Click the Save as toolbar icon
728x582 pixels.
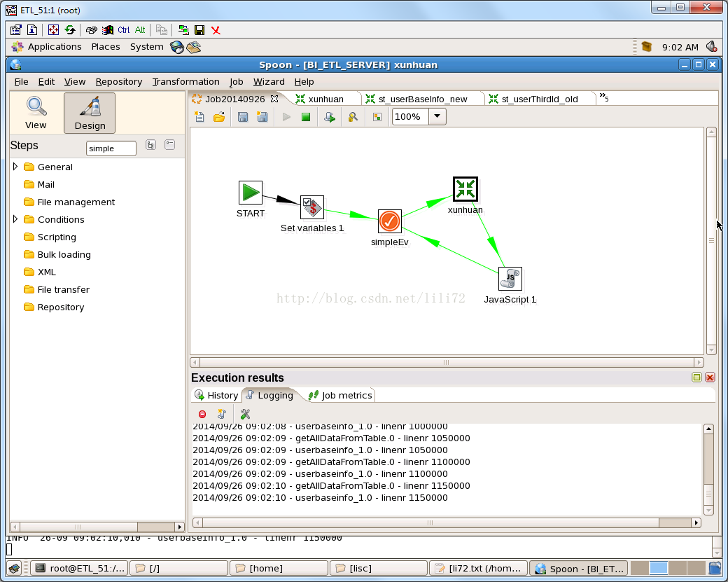[262, 117]
